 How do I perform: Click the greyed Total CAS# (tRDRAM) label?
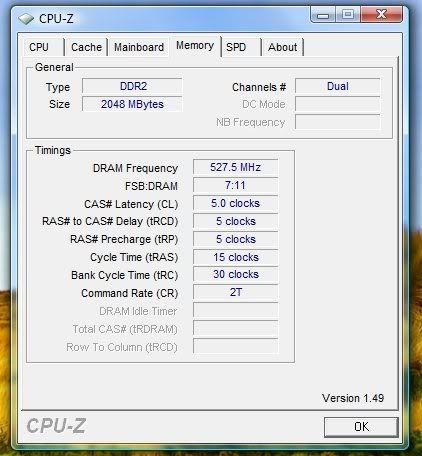click(125, 329)
